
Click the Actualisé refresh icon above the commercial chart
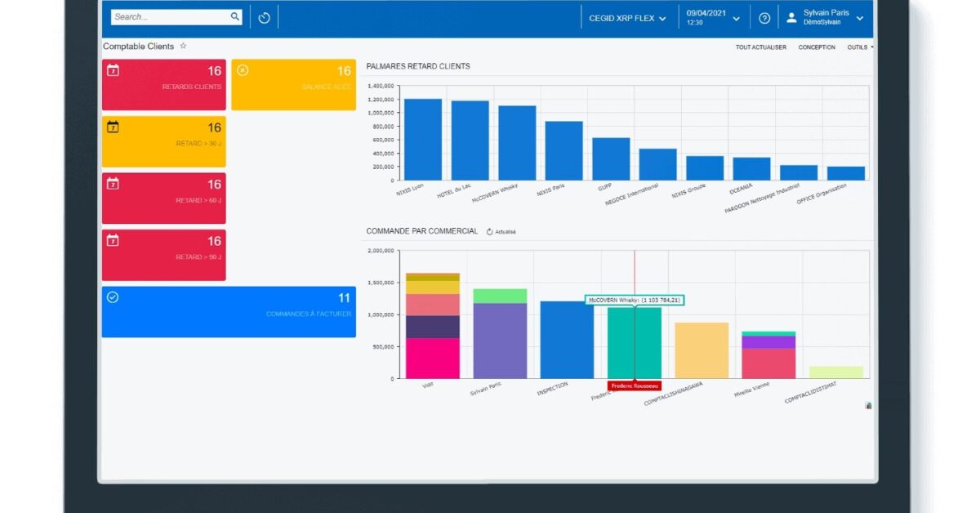tap(489, 230)
